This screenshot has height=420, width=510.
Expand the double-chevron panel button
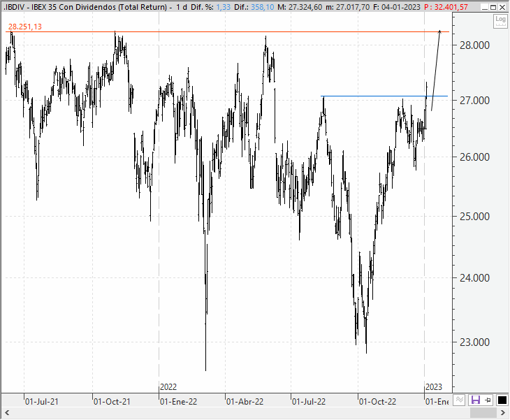(x=459, y=400)
